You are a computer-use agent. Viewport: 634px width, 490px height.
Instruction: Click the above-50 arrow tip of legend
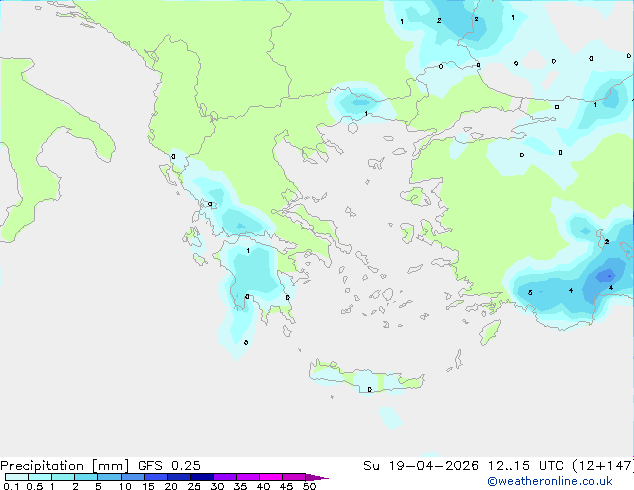point(317,477)
